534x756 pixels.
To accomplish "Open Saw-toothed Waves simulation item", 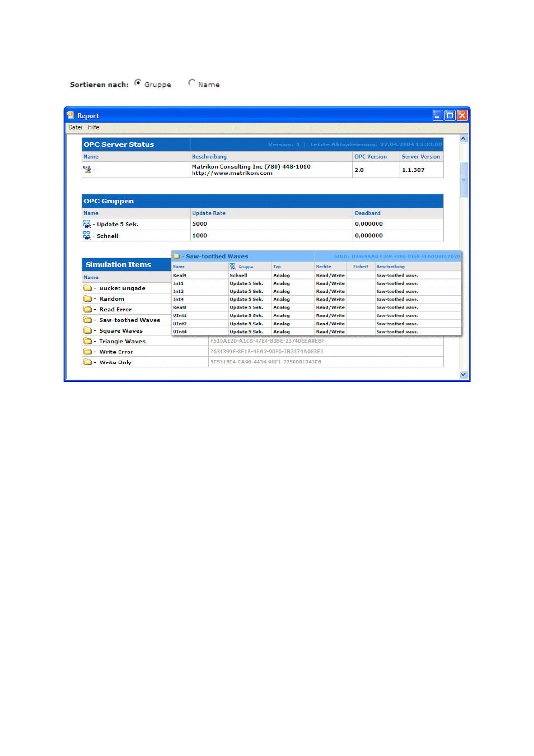I will pos(129,320).
